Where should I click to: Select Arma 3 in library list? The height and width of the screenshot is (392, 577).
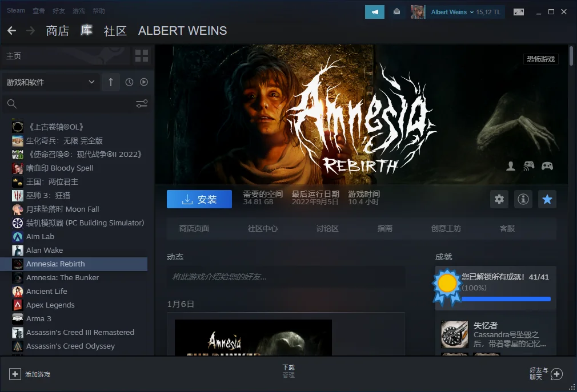[x=74, y=318]
